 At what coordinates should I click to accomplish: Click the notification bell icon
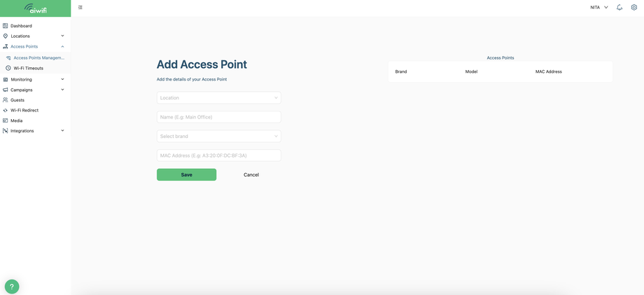(619, 8)
